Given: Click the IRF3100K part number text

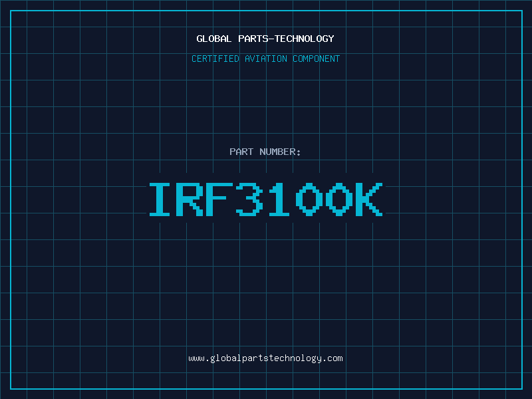Looking at the screenshot, I should (265, 199).
